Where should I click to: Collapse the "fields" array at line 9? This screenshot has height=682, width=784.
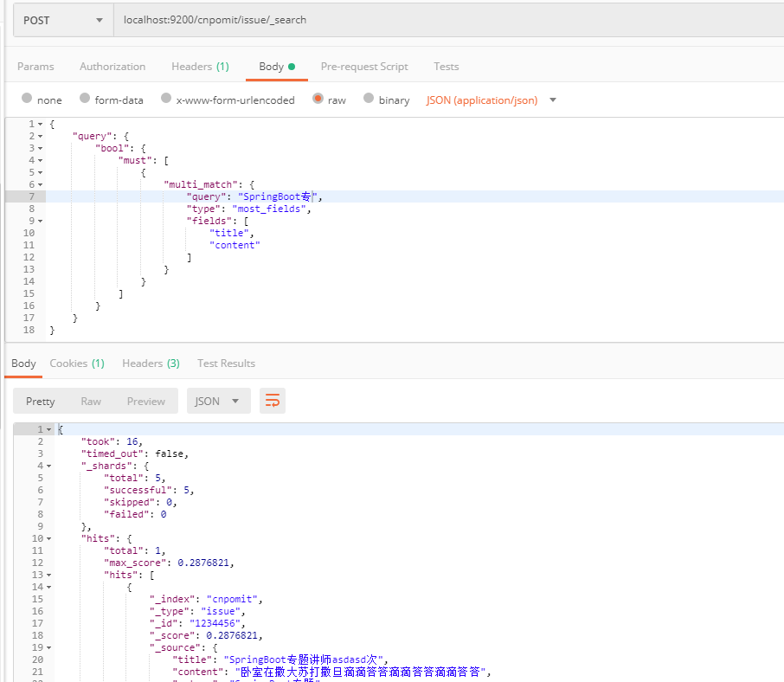pyautogui.click(x=40, y=221)
